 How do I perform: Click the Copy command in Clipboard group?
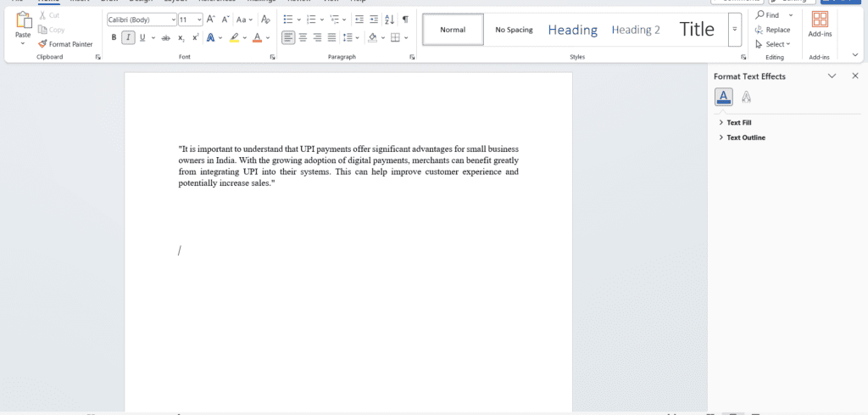(x=51, y=30)
